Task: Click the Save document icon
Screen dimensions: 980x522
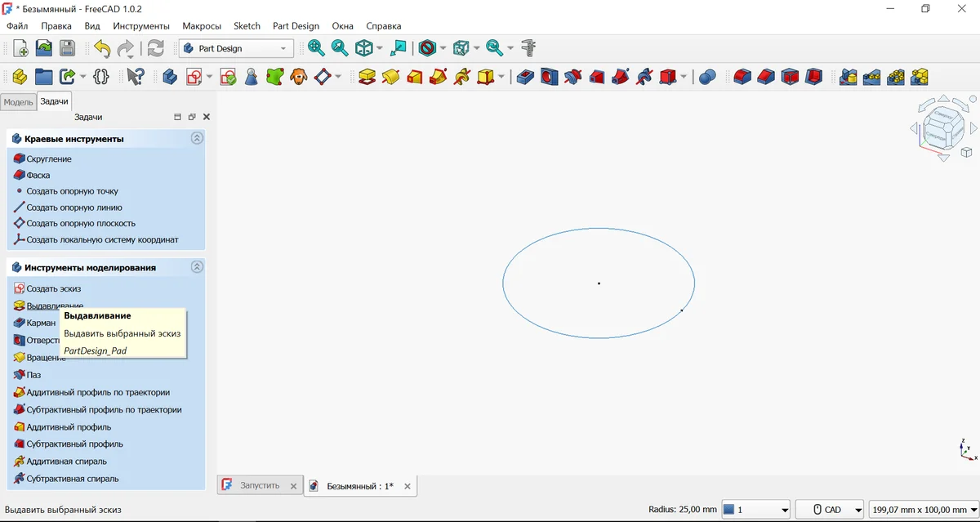Action: click(67, 48)
